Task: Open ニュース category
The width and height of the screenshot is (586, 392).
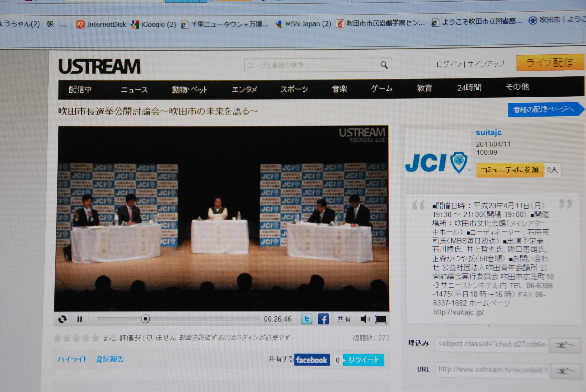Action: click(134, 90)
